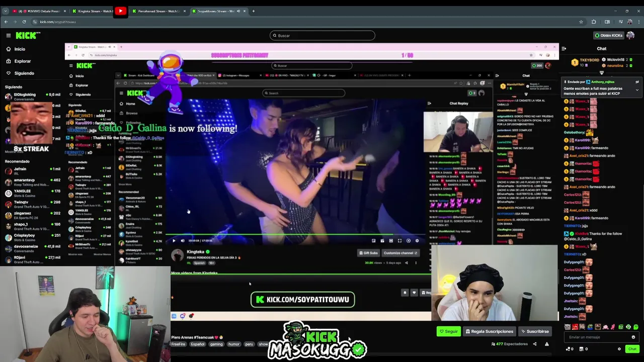Open amarantavp recommended channel
The width and height of the screenshot is (644, 362).
coord(32,182)
